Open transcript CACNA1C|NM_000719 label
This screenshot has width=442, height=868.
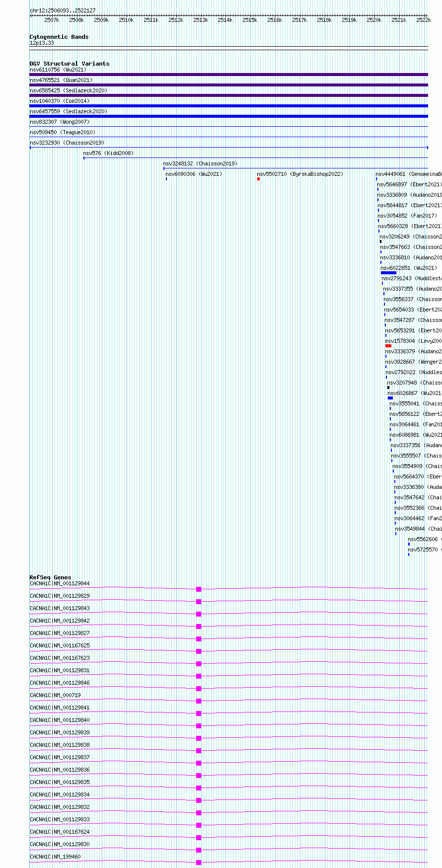[55, 696]
